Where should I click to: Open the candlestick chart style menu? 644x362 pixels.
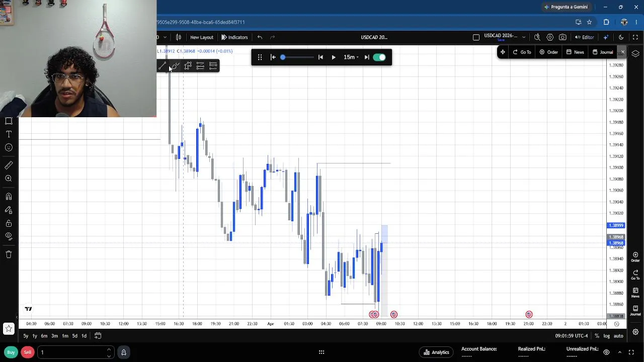179,37
